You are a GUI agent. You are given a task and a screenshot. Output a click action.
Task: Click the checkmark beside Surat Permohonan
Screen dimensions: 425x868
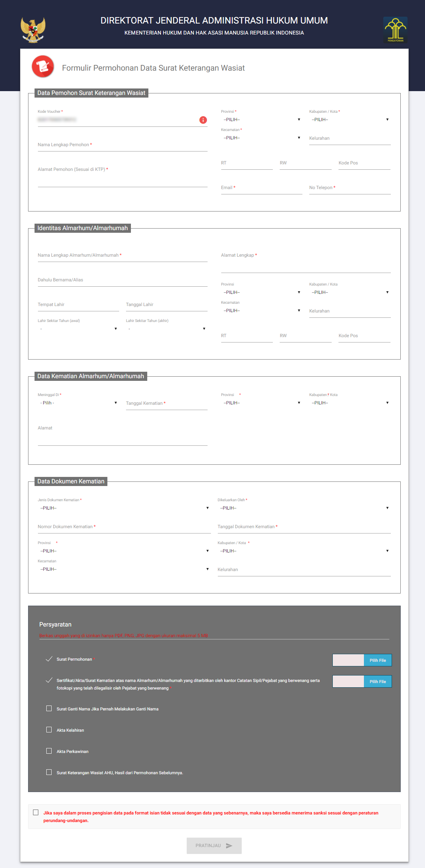pos(49,659)
